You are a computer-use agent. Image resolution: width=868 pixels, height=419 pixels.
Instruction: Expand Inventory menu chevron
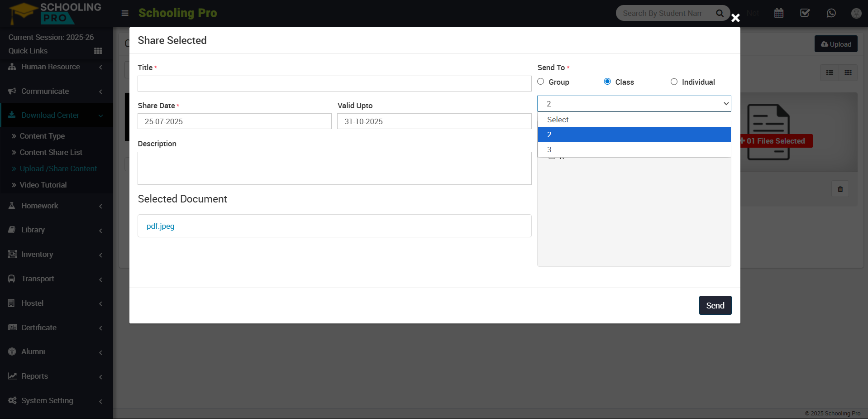pyautogui.click(x=100, y=255)
